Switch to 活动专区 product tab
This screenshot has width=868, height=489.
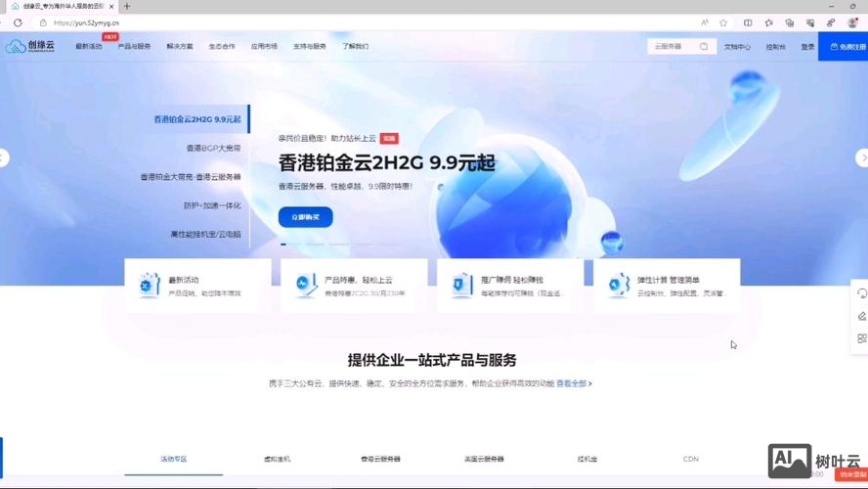[173, 459]
